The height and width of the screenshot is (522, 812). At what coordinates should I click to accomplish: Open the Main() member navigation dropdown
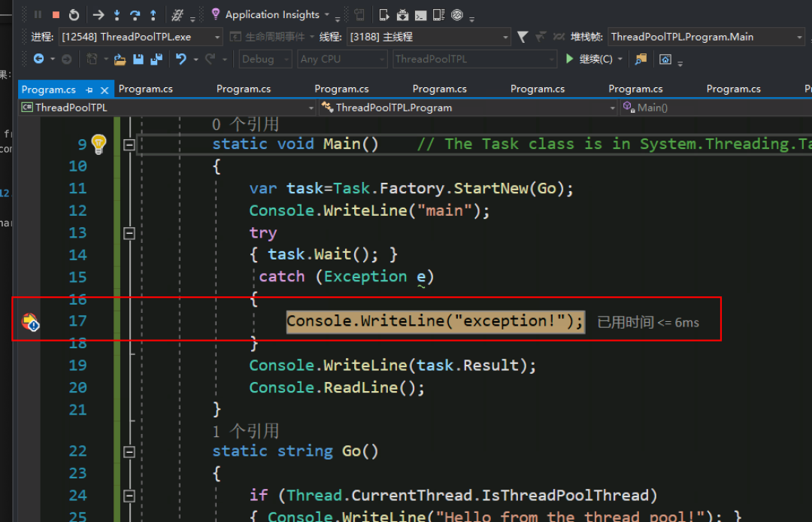tap(717, 108)
